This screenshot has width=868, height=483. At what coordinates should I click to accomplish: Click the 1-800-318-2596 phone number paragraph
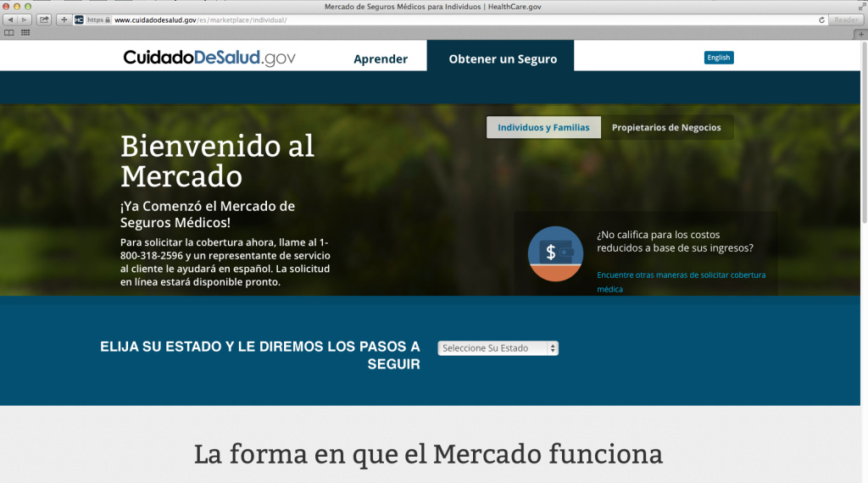225,262
